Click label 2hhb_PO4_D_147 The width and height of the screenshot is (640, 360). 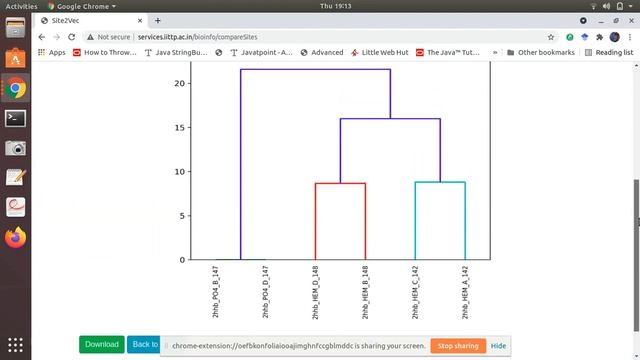pos(265,292)
